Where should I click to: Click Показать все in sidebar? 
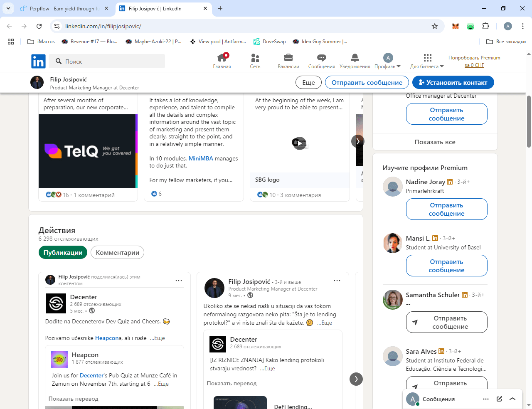pyautogui.click(x=435, y=142)
